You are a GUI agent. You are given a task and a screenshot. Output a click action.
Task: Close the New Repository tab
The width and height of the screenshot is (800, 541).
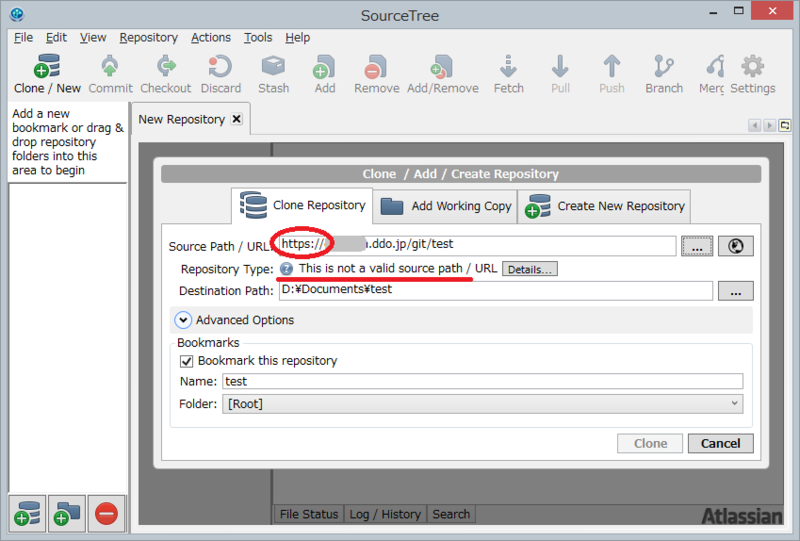tap(236, 119)
